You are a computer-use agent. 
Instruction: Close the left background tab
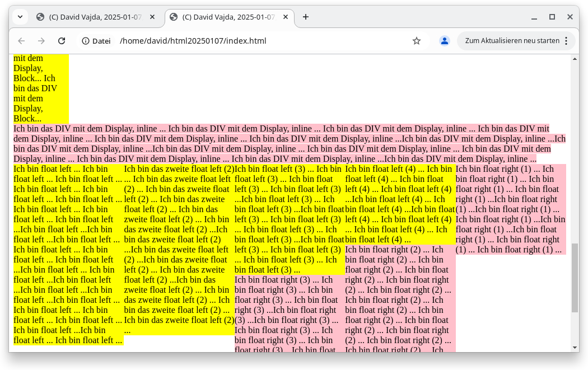tap(152, 17)
